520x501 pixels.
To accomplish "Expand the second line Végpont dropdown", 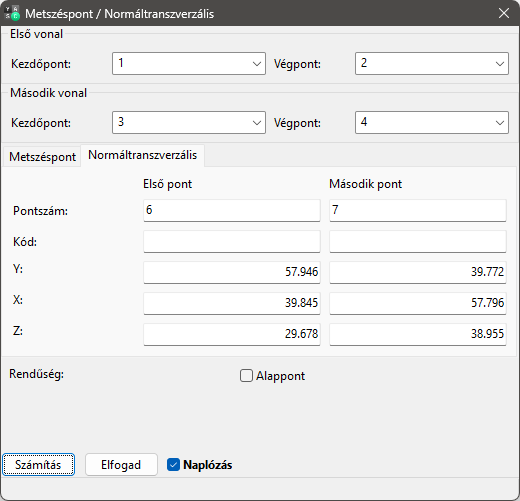I will point(432,122).
